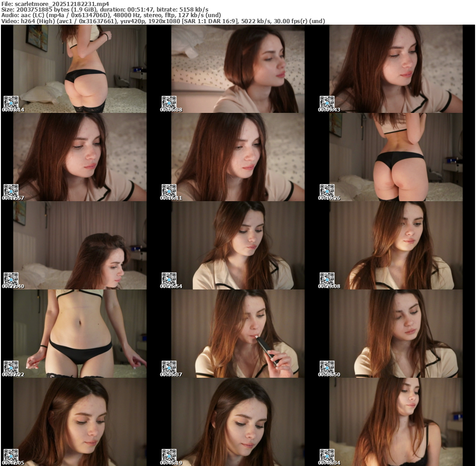Click the audio line mentioning 48000 Hz
The image size is (476, 466).
point(111,15)
